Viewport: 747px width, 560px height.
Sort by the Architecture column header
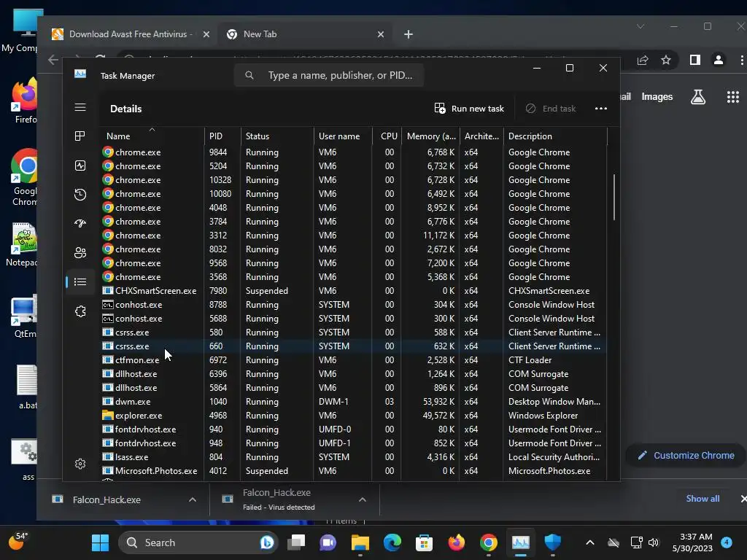(481, 136)
